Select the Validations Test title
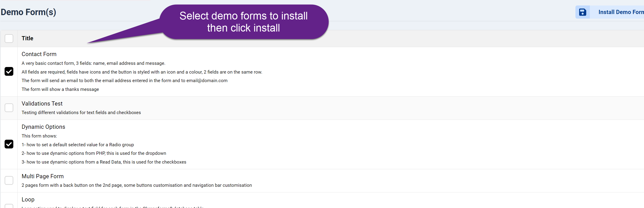This screenshot has height=208, width=644. pyautogui.click(x=42, y=104)
